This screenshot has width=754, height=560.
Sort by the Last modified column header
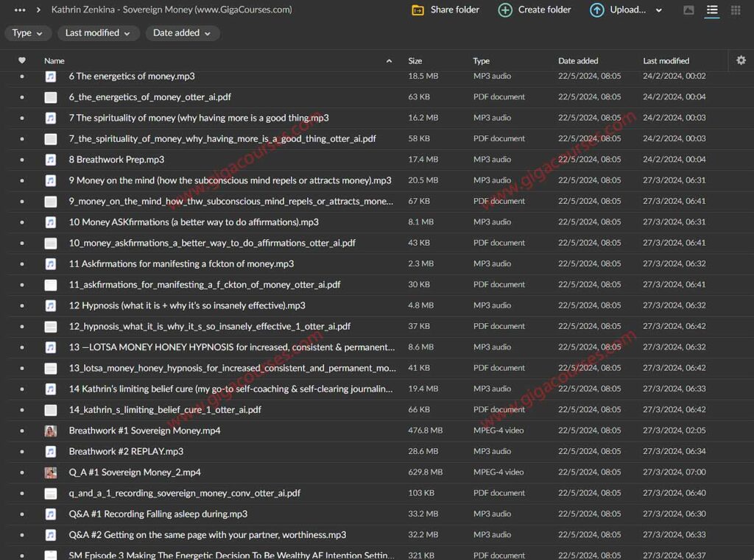666,61
